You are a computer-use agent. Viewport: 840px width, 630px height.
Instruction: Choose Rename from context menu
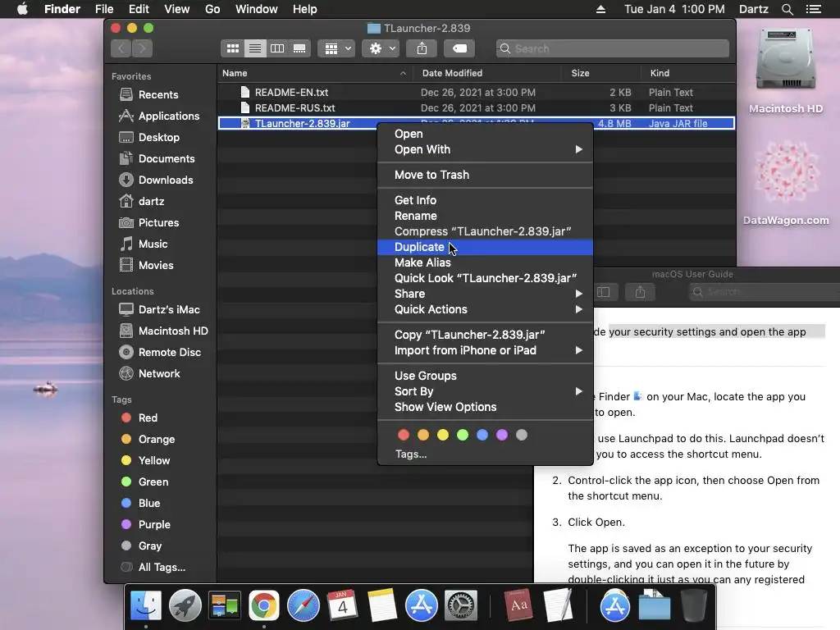485,216
